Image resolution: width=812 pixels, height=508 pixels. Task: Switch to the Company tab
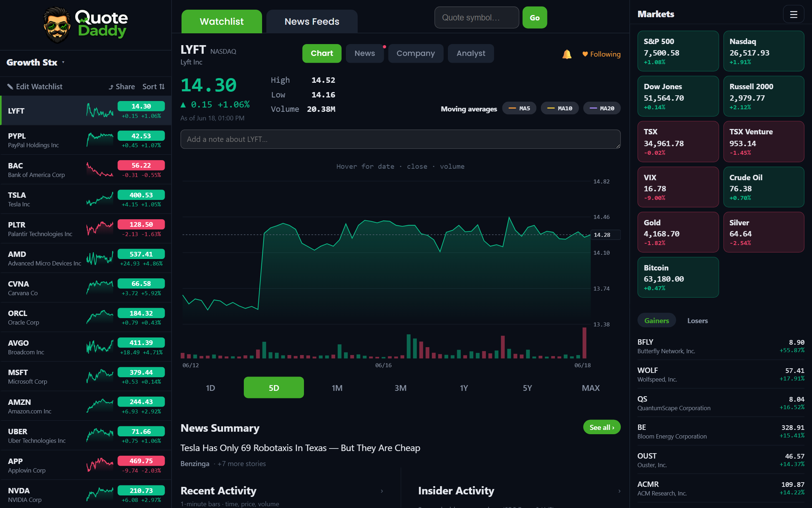416,53
